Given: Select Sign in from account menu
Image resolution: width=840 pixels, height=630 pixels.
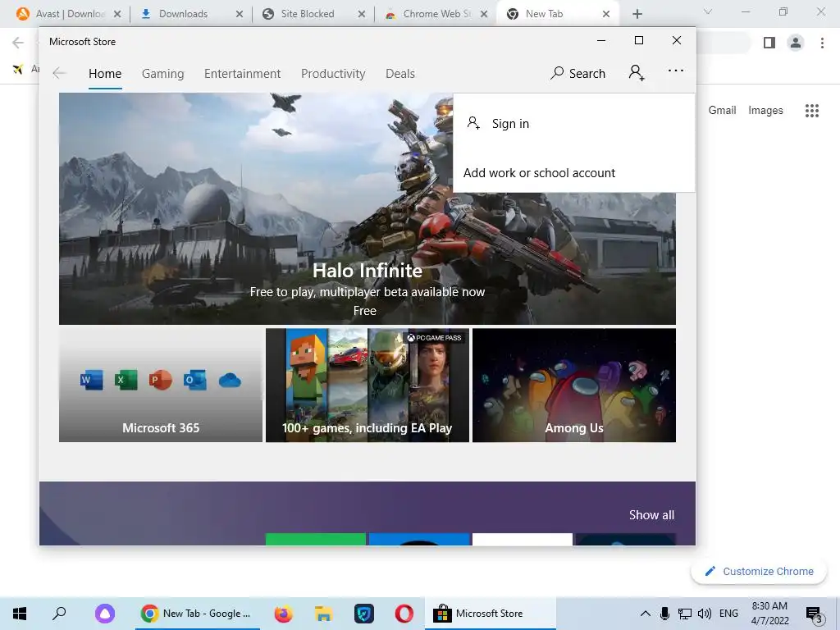Looking at the screenshot, I should 573,124.
